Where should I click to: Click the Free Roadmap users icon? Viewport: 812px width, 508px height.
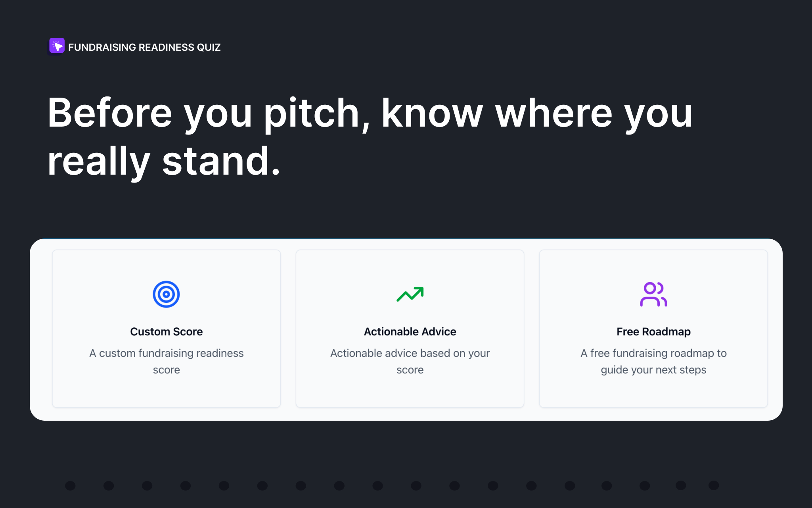click(653, 294)
